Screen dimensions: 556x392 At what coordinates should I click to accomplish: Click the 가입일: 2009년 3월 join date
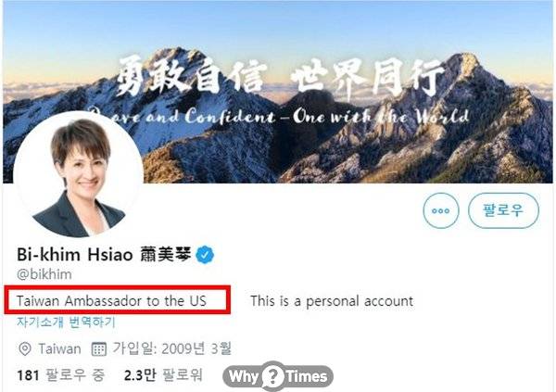pyautogui.click(x=172, y=348)
